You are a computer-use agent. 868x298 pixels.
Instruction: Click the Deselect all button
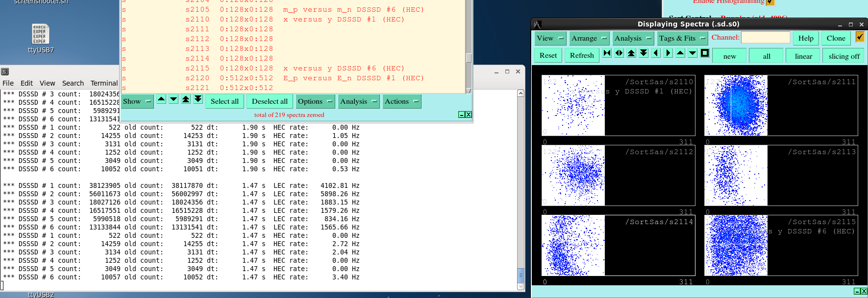(x=270, y=101)
